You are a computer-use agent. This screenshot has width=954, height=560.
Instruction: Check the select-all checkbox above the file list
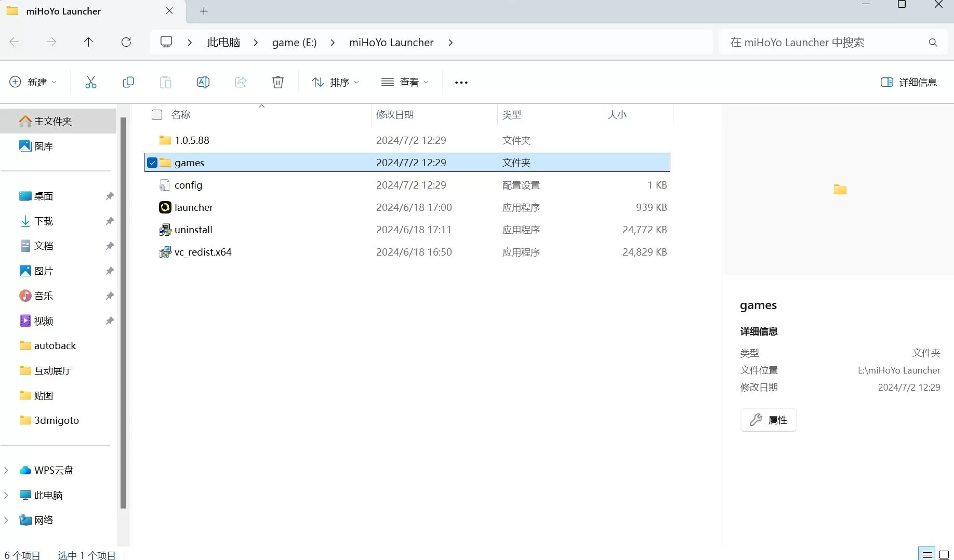[156, 115]
